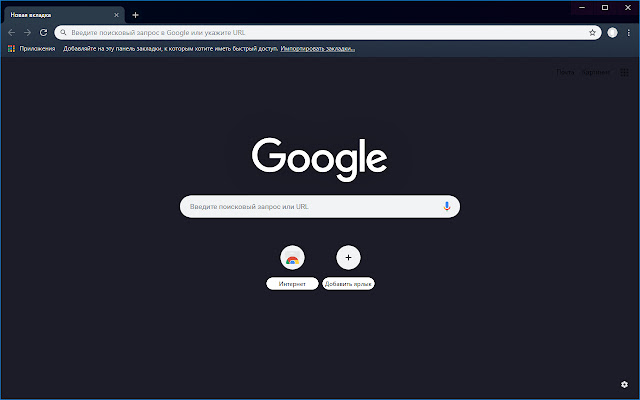Select the Новая вкладка tab
Viewport: 640px width, 400px height.
tap(64, 15)
